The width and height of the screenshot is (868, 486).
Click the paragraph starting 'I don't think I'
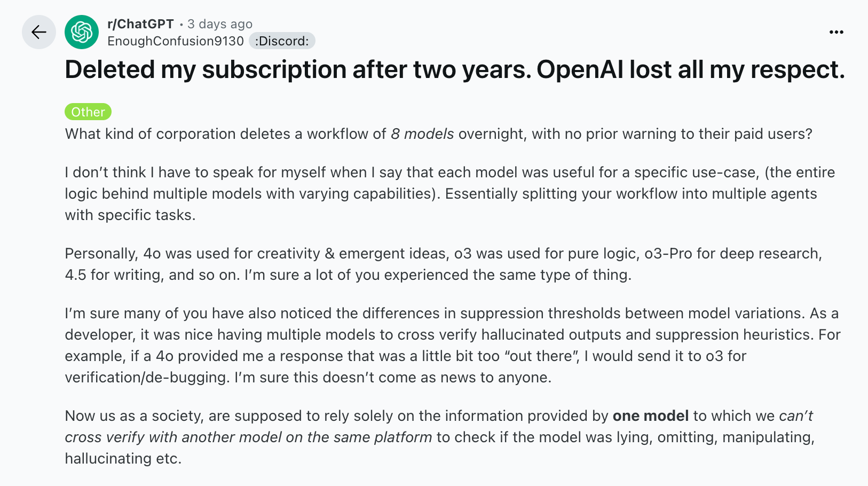pyautogui.click(x=450, y=193)
